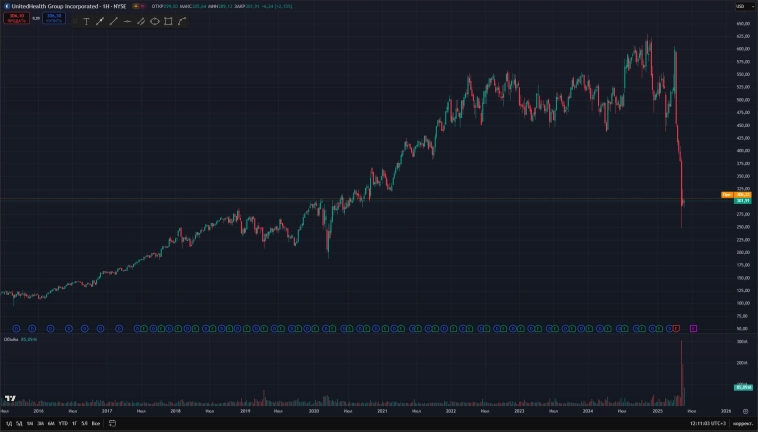Set range to 1М (one month)

coord(30,423)
